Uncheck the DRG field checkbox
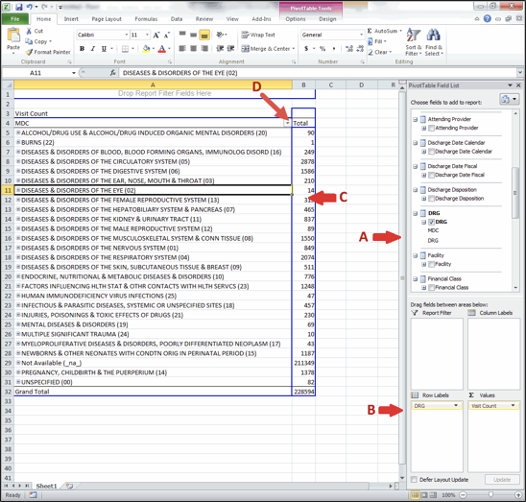Viewport: 526px width, 502px height. 432,222
